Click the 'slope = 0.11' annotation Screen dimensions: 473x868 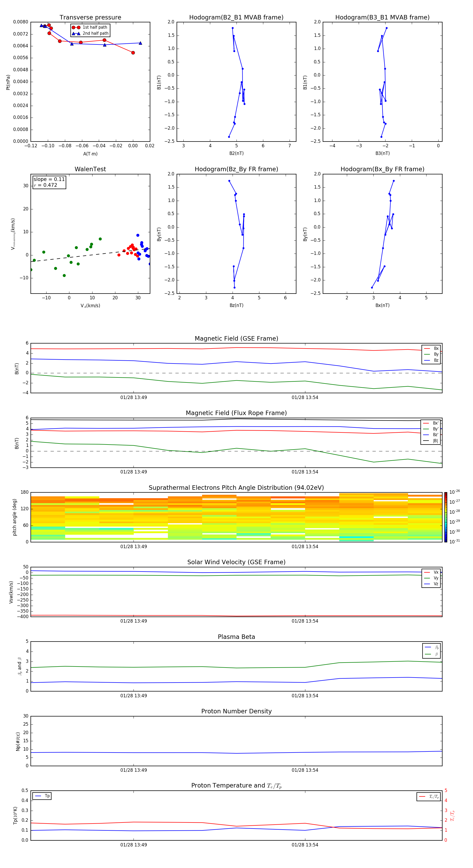pos(49,179)
